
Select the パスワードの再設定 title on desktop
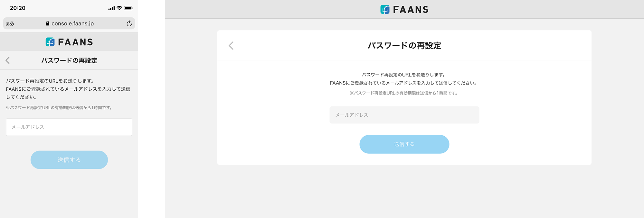404,46
